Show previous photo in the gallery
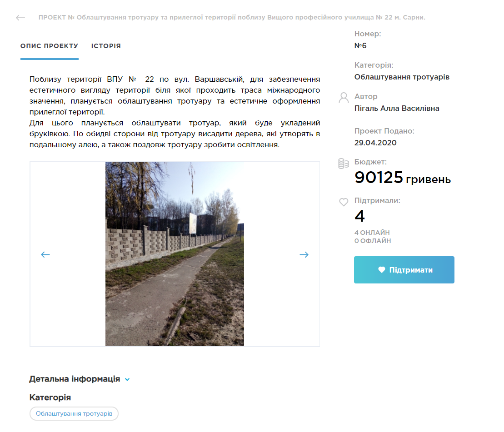The height and width of the screenshot is (432, 504). point(45,255)
